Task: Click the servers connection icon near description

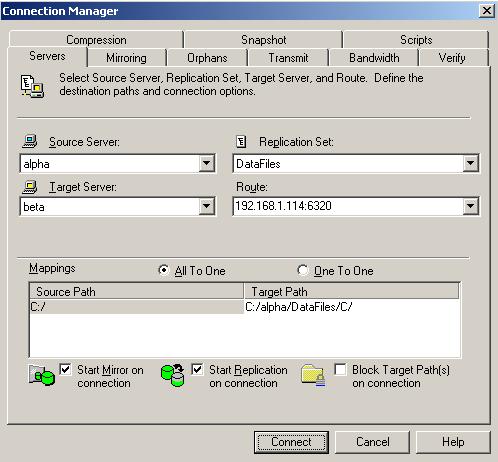Action: [x=32, y=86]
